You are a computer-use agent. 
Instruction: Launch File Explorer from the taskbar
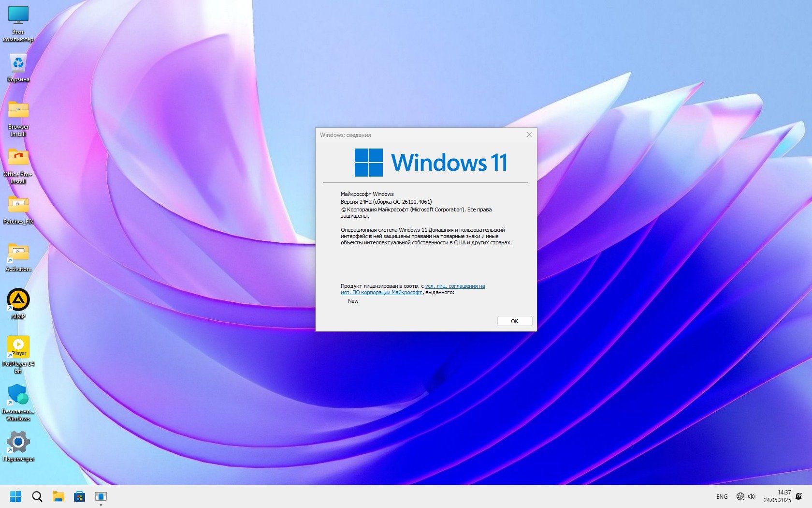(58, 496)
